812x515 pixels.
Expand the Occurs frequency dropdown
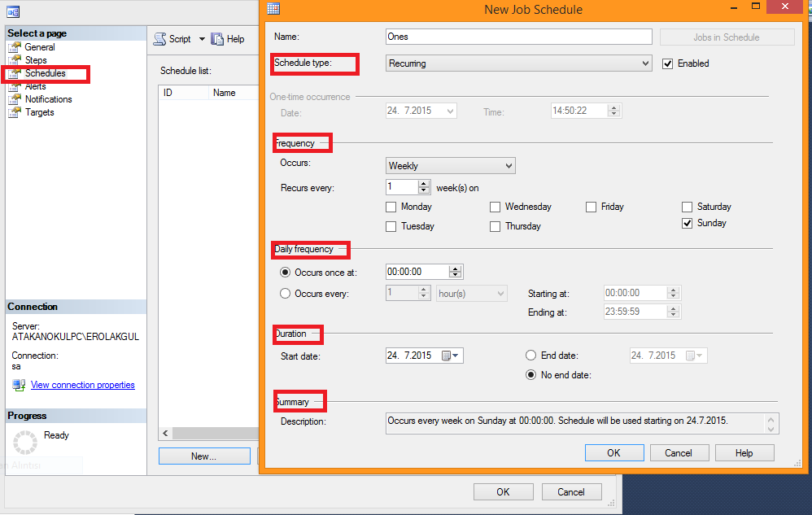click(450, 166)
